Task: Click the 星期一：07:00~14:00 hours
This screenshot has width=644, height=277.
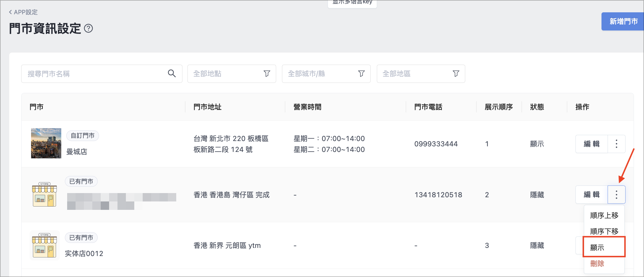Action: point(329,138)
